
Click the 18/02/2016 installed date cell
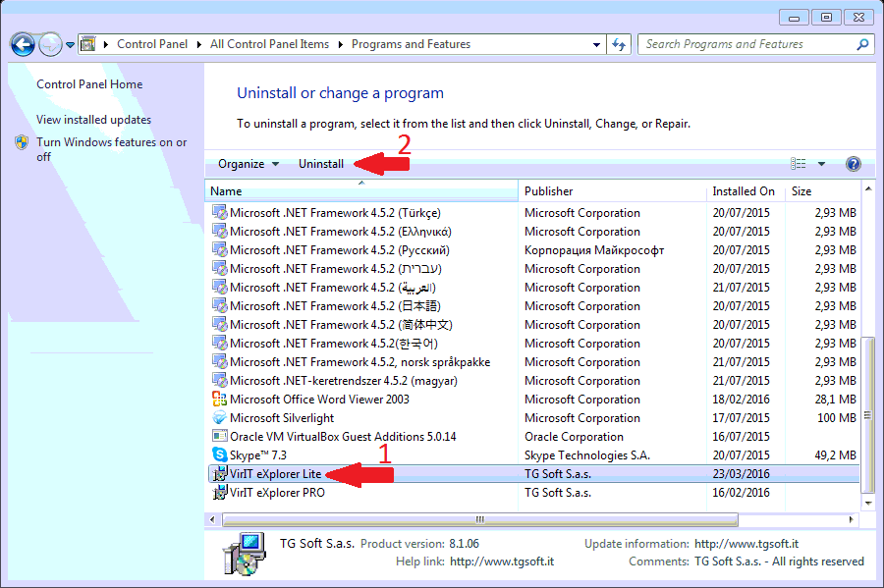(741, 400)
